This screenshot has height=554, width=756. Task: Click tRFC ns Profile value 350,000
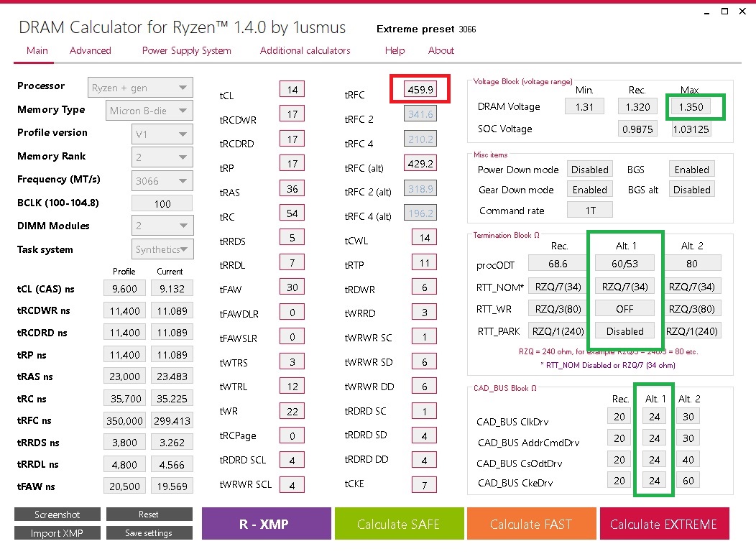click(124, 420)
